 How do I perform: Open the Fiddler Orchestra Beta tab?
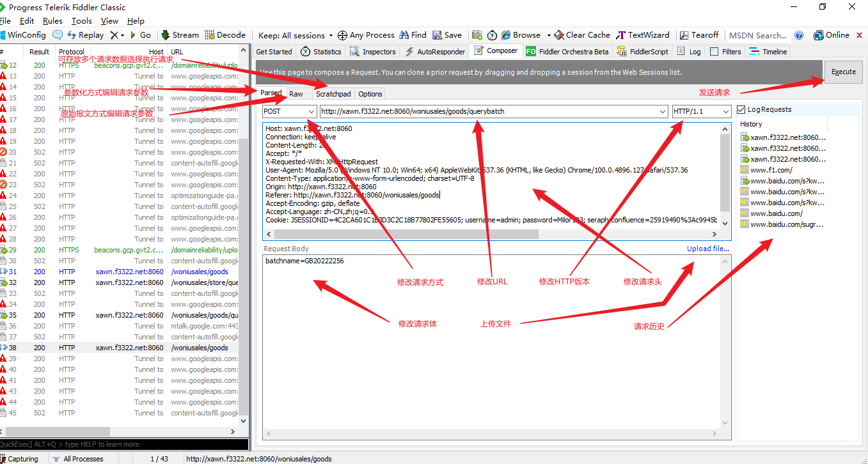click(x=567, y=52)
